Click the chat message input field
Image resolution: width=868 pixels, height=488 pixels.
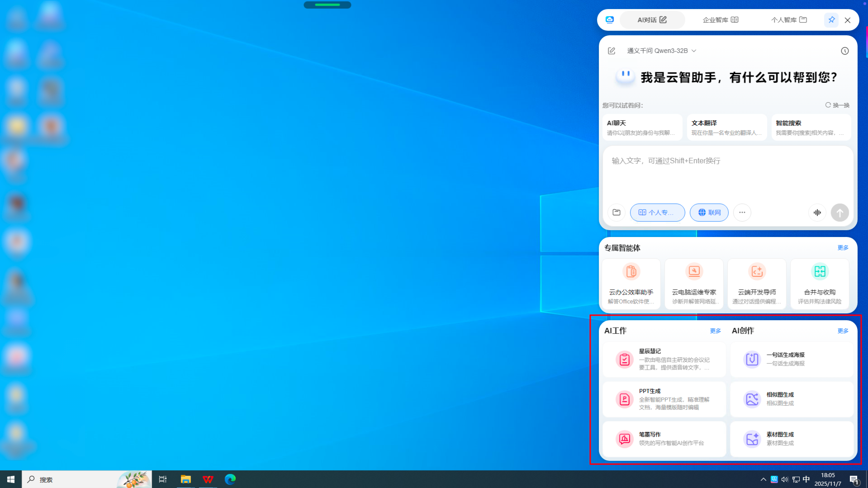(727, 174)
